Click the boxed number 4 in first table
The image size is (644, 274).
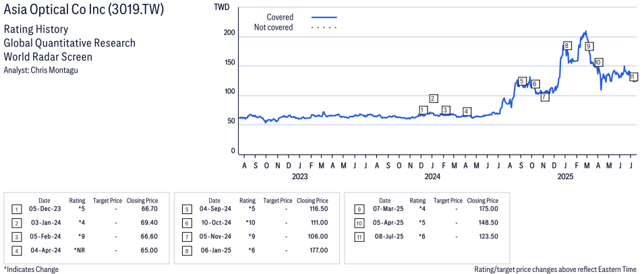coord(17,251)
